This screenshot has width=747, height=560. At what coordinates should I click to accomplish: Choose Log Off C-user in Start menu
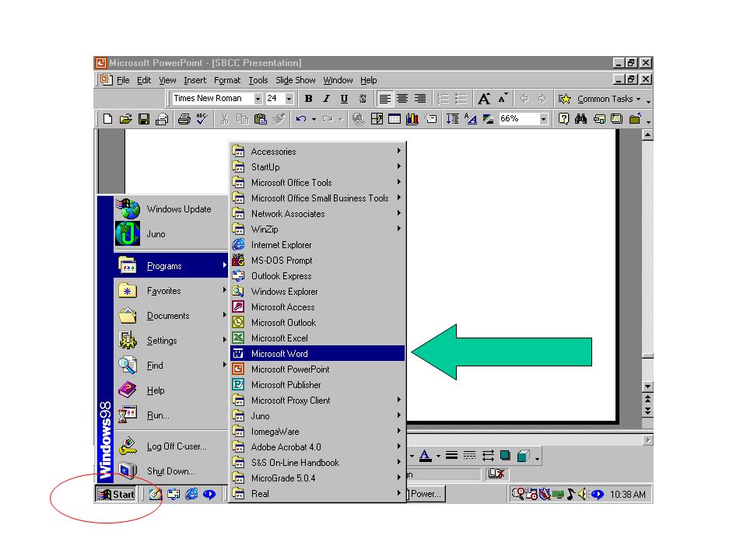tap(171, 446)
